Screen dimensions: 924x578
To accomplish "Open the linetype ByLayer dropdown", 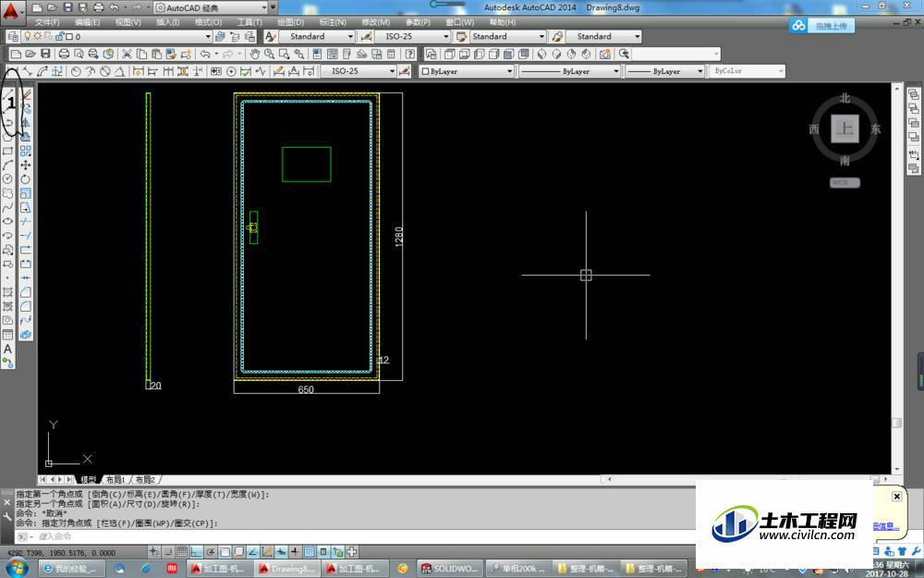I will click(x=616, y=71).
